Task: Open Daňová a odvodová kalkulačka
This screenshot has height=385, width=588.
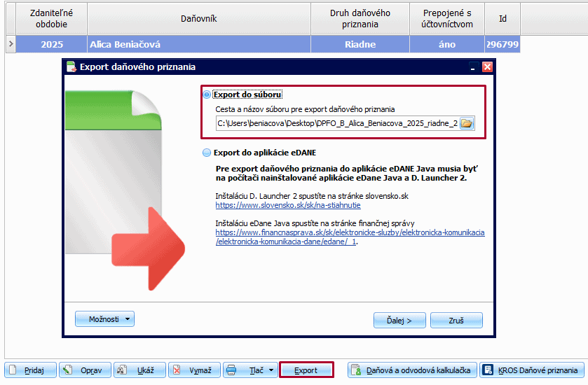Action: point(413,370)
